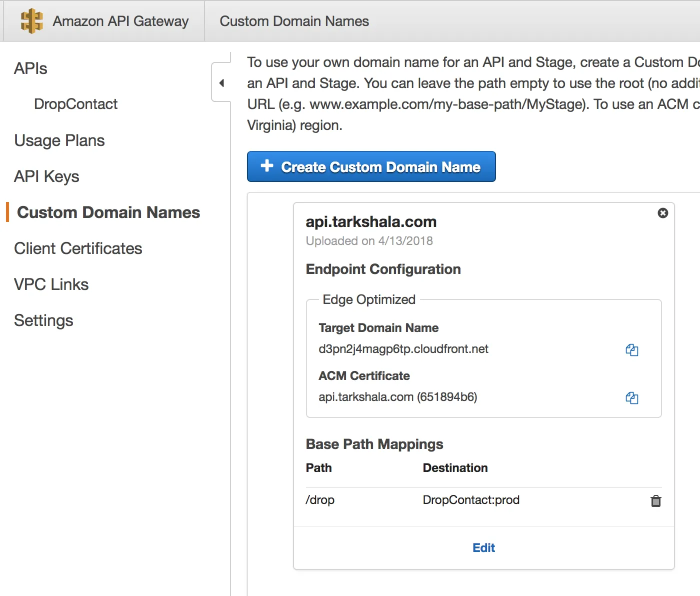Copy the Target Domain Name value
700x596 pixels.
632,350
